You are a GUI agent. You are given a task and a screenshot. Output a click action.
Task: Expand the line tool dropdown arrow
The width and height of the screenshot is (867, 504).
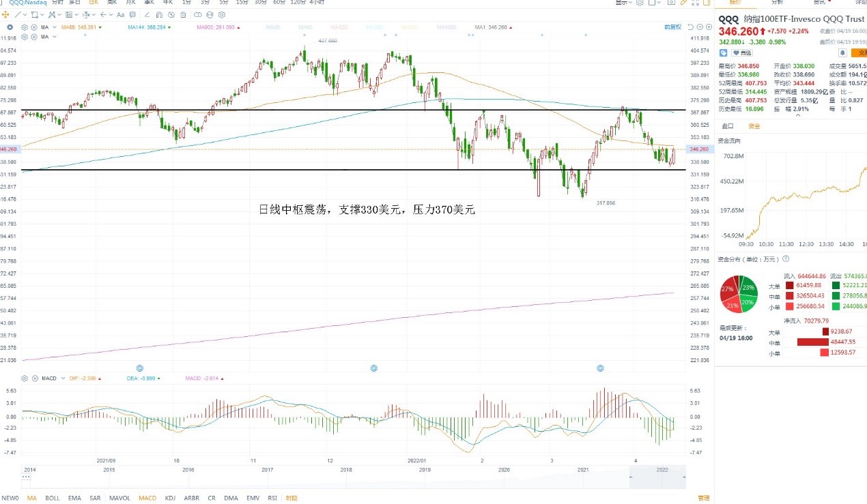(x=25, y=15)
